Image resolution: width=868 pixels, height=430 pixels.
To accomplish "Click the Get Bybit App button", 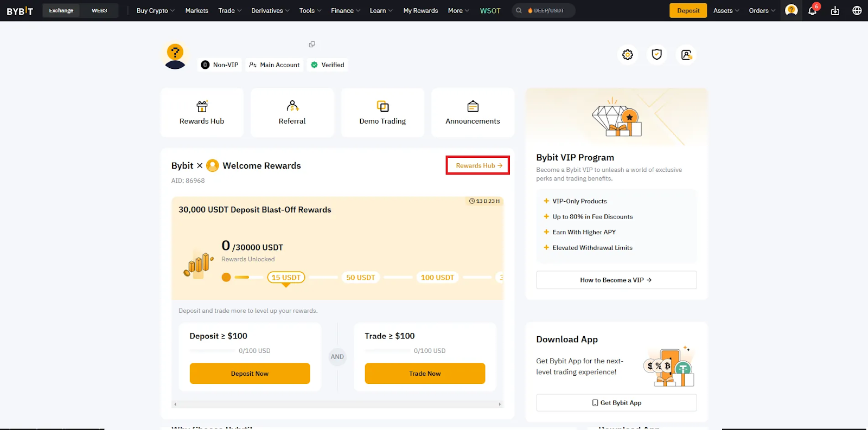I will 616,403.
